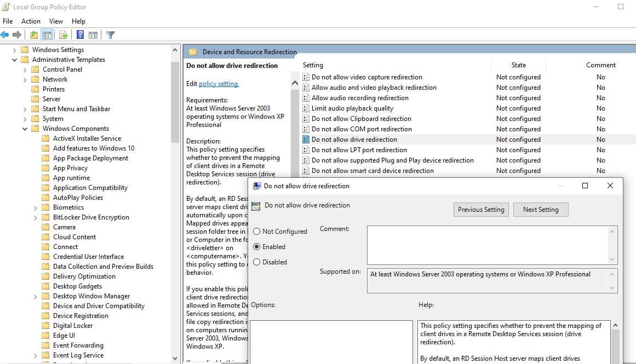The height and width of the screenshot is (364, 636).
Task: Open the Action menu
Action: 31,21
